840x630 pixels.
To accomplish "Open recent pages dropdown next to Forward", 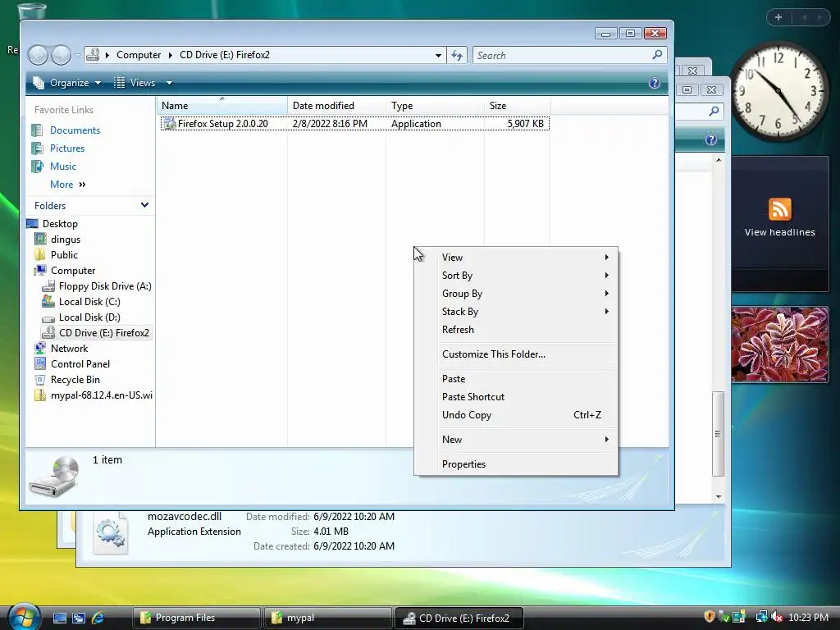I will (78, 55).
